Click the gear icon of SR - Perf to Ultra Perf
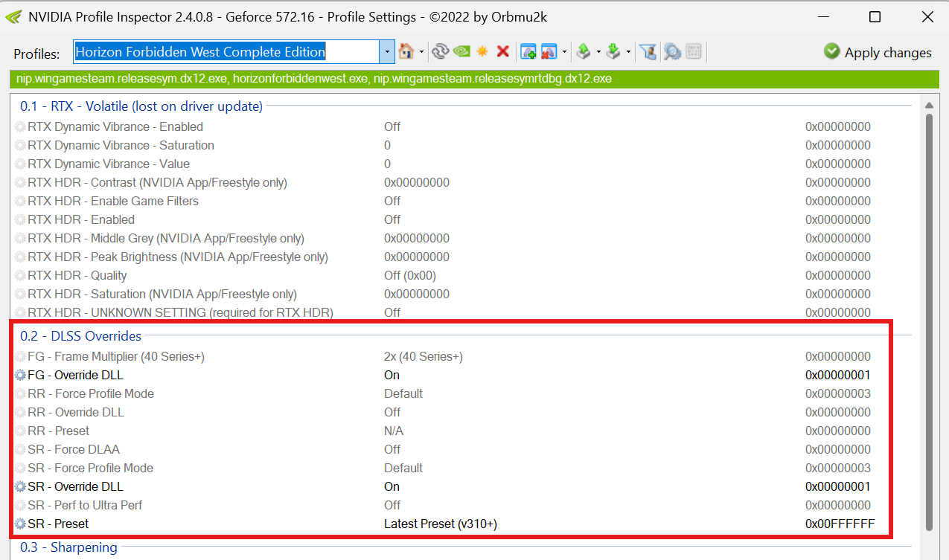The width and height of the screenshot is (949, 560). click(20, 506)
